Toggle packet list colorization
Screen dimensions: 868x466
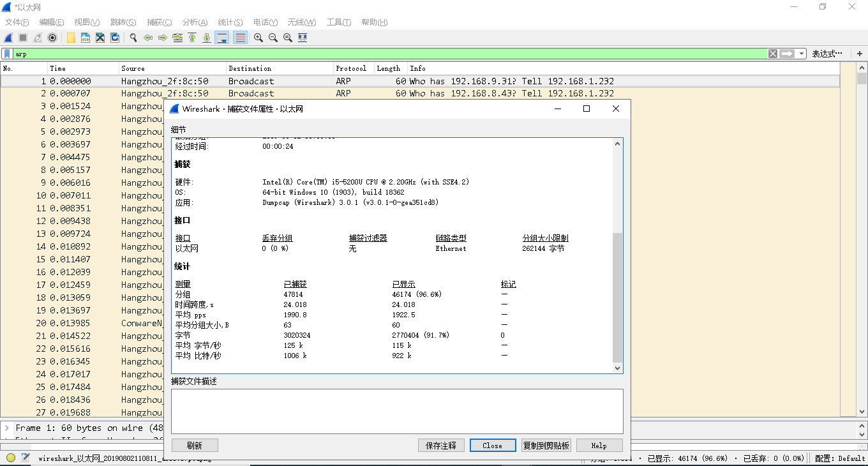pyautogui.click(x=241, y=38)
